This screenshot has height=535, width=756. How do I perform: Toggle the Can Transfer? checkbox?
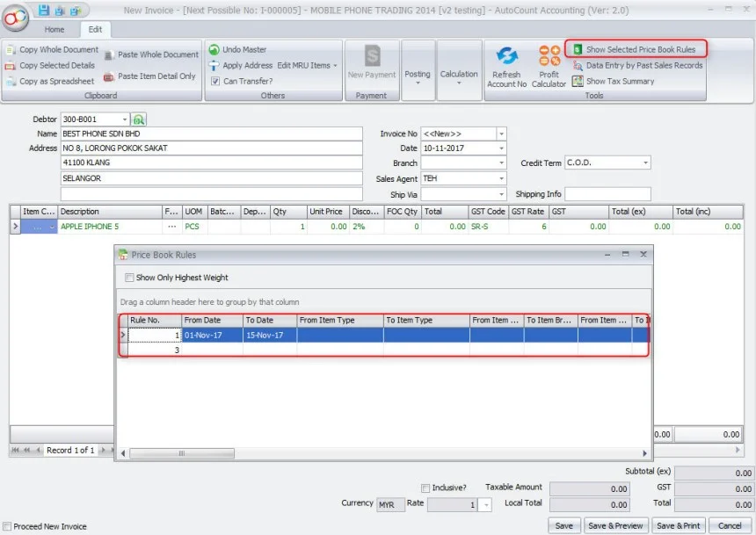coord(214,81)
